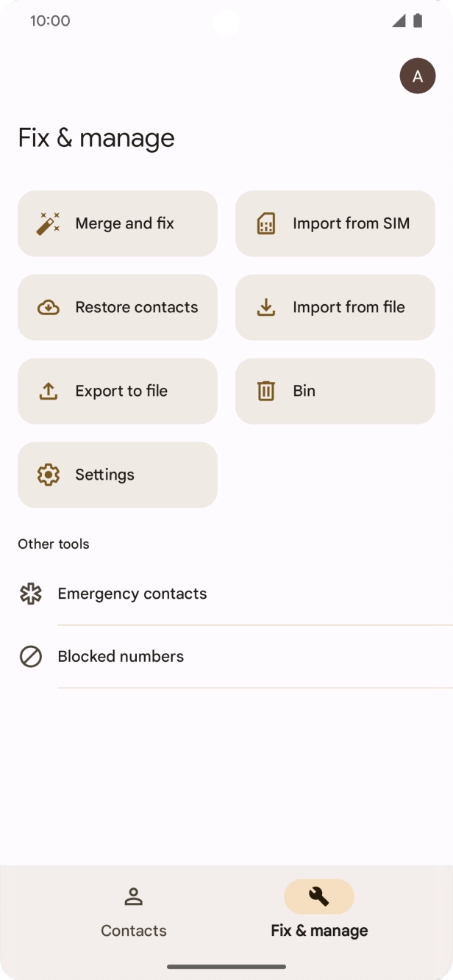Open the Bin label

pyautogui.click(x=304, y=391)
